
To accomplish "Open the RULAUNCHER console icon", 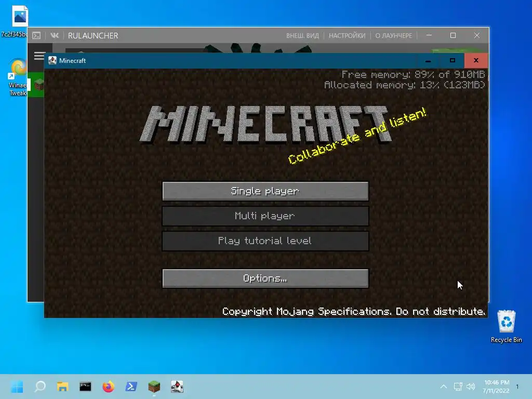I will [x=37, y=35].
